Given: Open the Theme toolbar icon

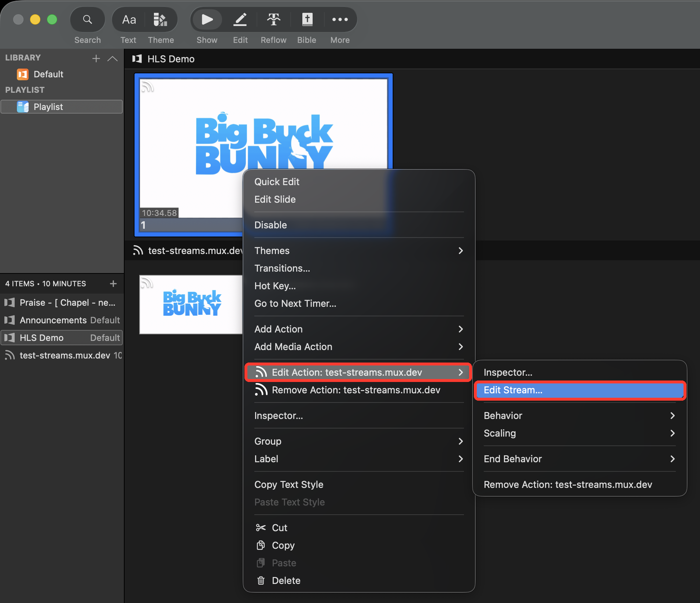Looking at the screenshot, I should click(x=161, y=19).
